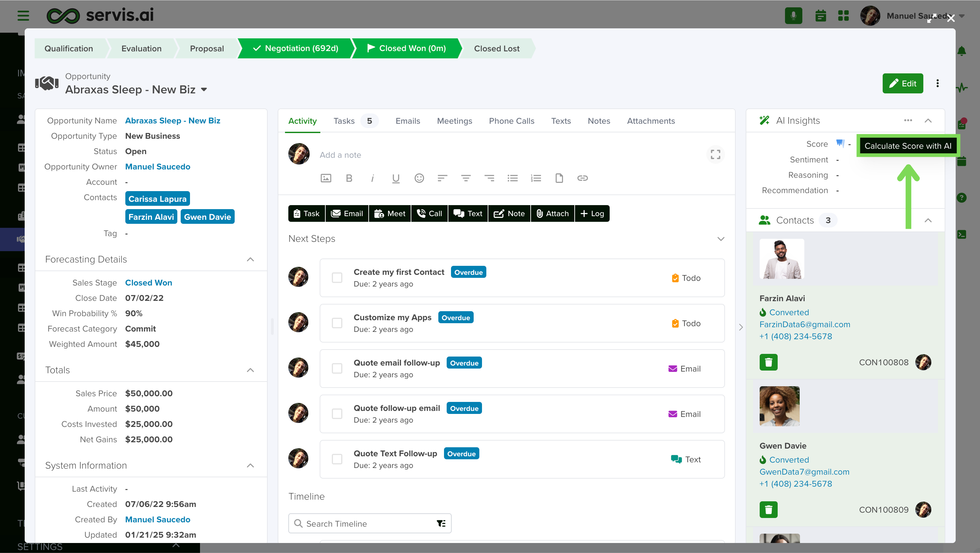
Task: Switch to the Attachments tab
Action: pyautogui.click(x=651, y=121)
